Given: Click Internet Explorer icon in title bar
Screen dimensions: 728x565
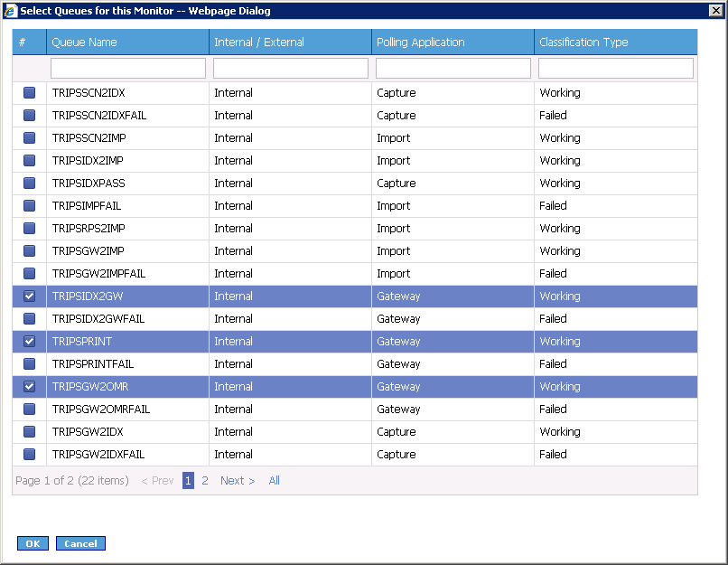Looking at the screenshot, I should [10, 11].
